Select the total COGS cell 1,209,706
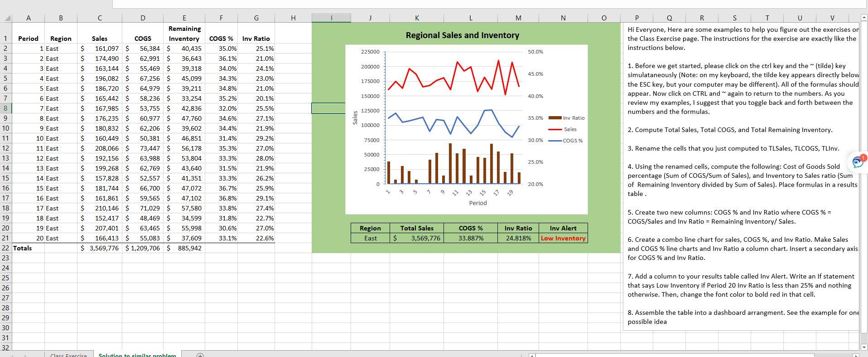 (143, 248)
